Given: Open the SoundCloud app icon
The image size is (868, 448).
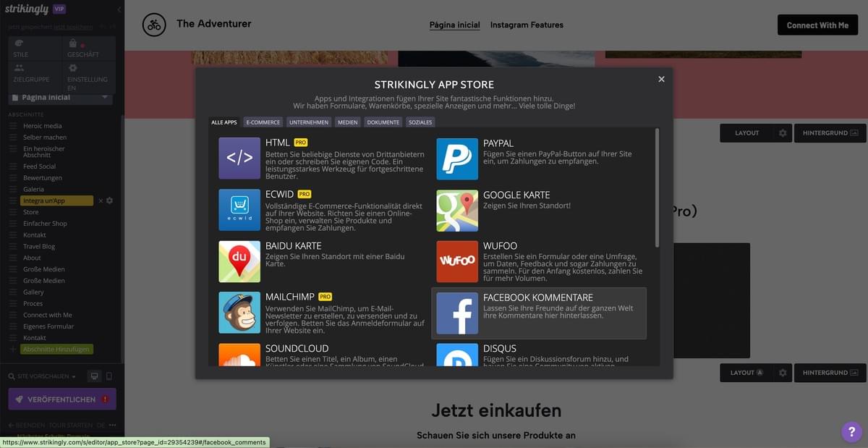Looking at the screenshot, I should (x=239, y=355).
